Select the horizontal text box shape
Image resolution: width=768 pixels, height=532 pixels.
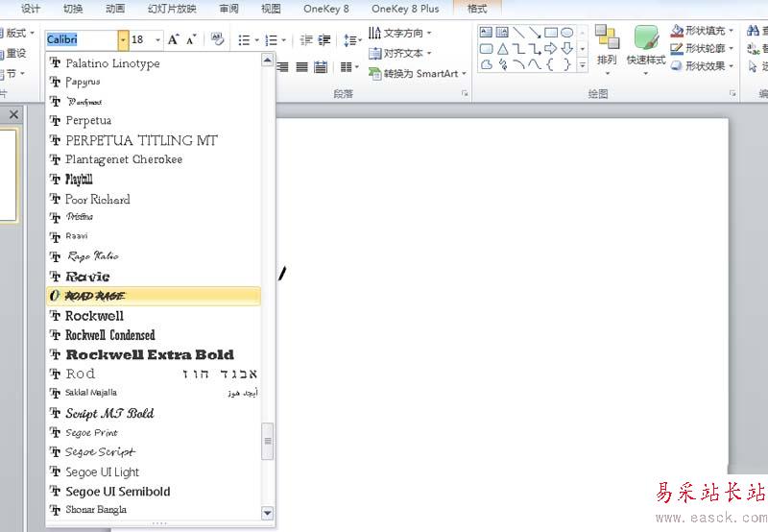coord(486,33)
